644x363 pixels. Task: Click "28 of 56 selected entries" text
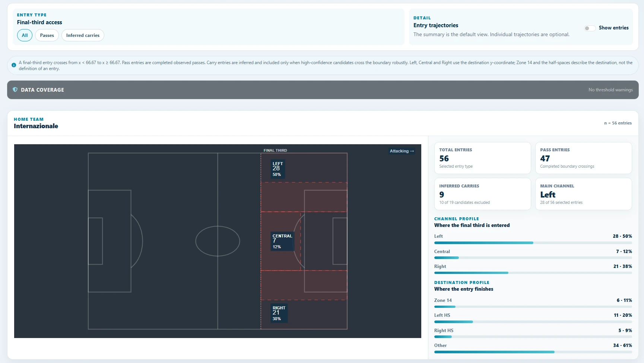pyautogui.click(x=561, y=203)
